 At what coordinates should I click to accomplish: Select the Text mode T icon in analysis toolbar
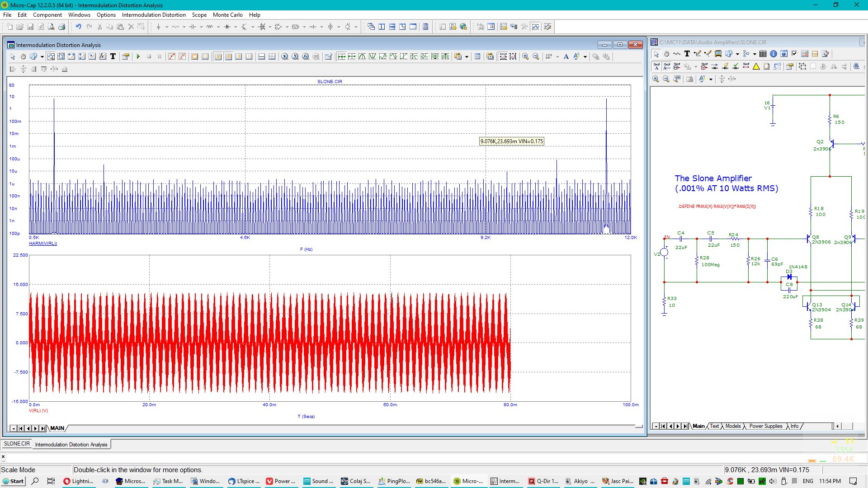point(113,56)
